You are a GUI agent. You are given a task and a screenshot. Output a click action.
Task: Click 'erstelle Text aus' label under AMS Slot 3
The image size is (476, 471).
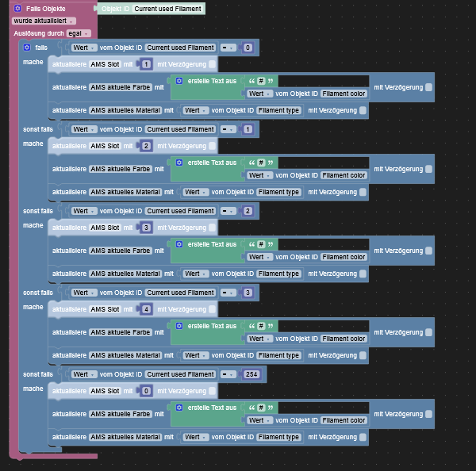(x=212, y=244)
